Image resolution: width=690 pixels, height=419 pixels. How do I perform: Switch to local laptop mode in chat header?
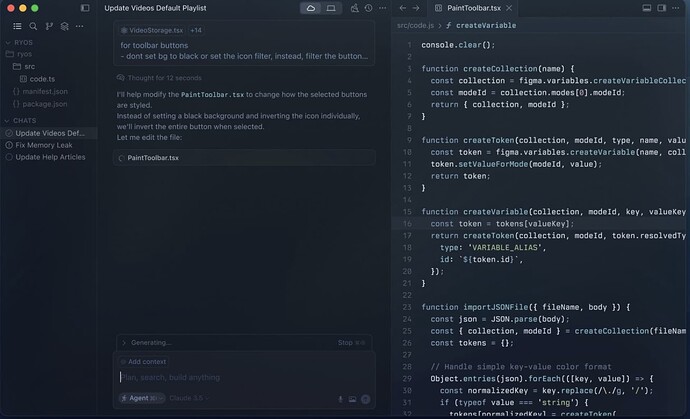(331, 8)
